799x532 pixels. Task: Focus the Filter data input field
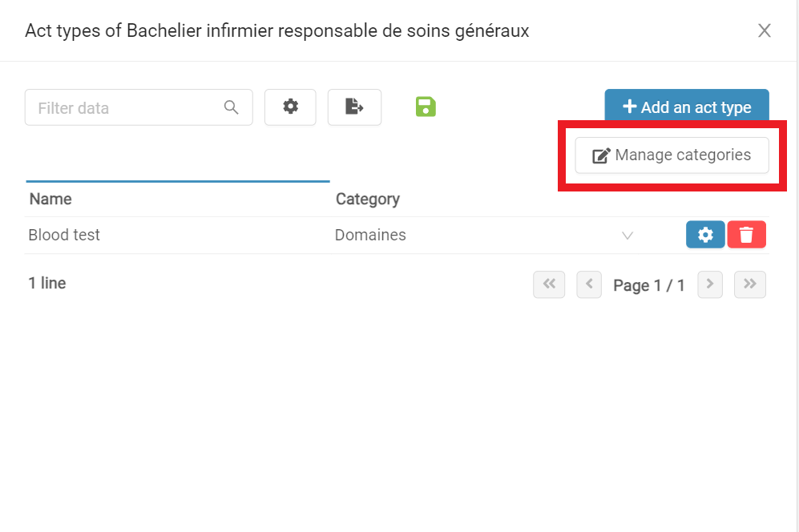click(139, 107)
